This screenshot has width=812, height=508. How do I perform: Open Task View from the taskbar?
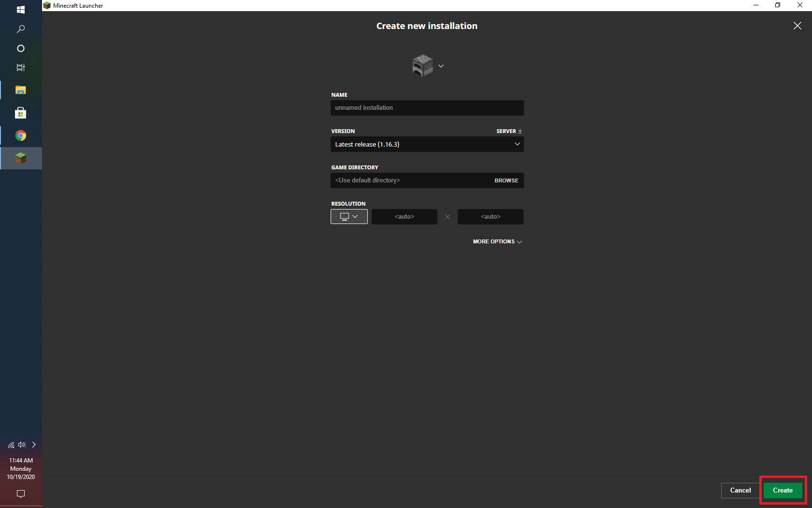[21, 68]
